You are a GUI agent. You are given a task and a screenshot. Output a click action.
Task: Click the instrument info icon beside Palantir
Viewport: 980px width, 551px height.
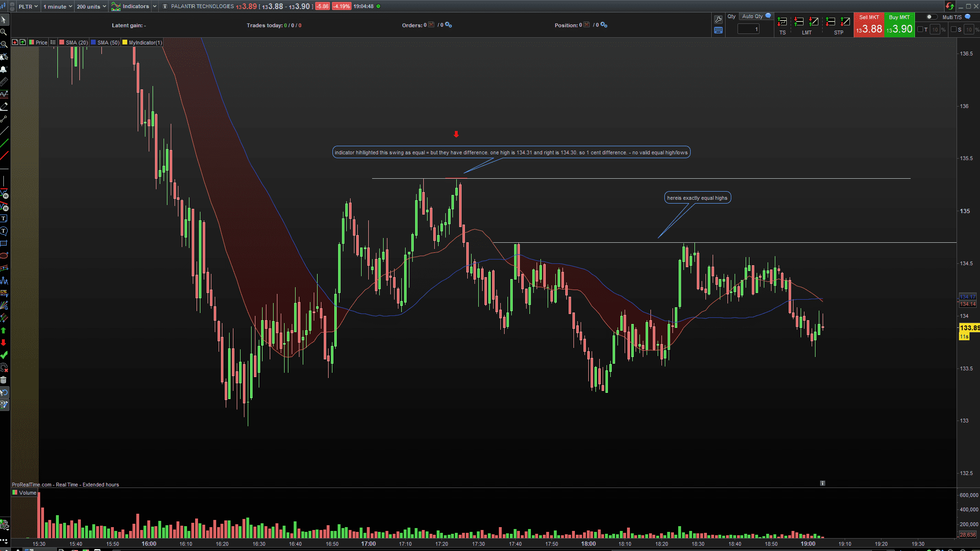[x=165, y=6]
